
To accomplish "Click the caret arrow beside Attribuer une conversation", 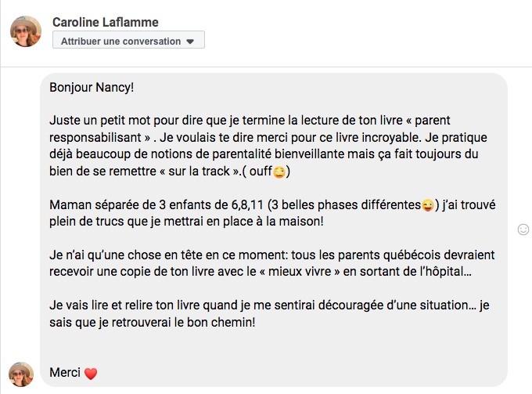I will 190,42.
